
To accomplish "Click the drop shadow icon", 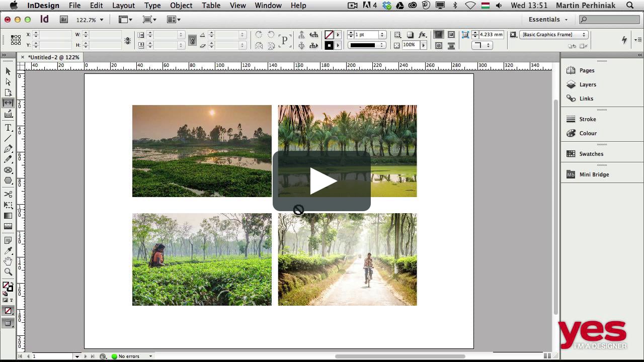I will (410, 35).
